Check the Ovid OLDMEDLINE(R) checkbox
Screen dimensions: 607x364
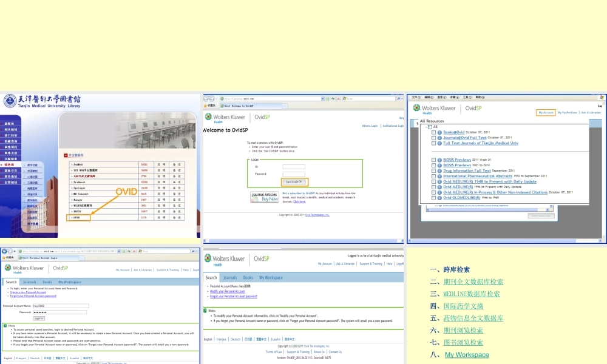point(433,198)
